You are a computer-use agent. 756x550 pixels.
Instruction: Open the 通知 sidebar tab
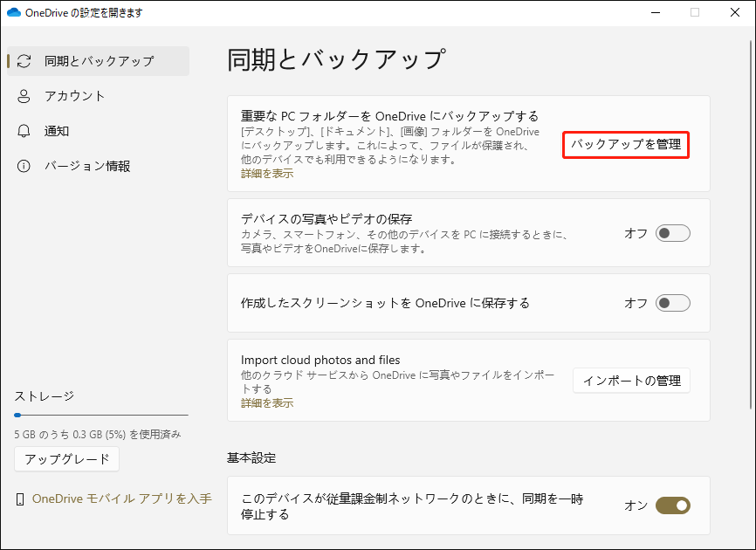[99, 131]
